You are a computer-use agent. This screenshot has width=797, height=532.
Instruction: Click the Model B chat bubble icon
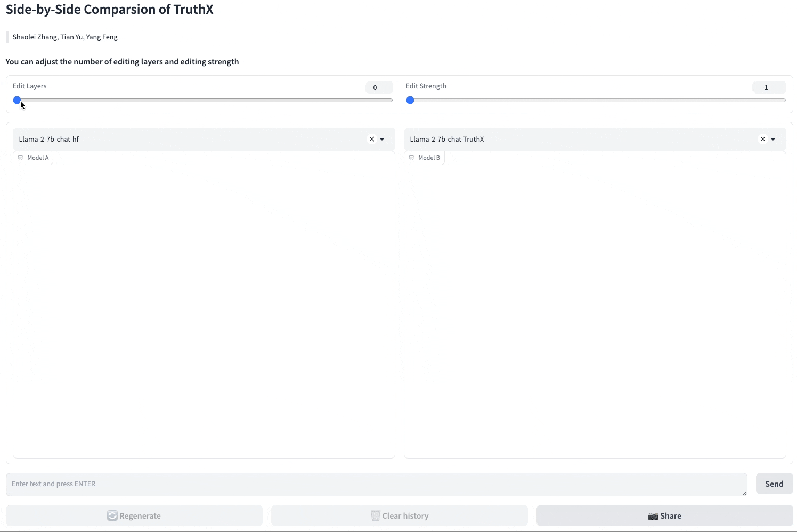click(x=412, y=158)
